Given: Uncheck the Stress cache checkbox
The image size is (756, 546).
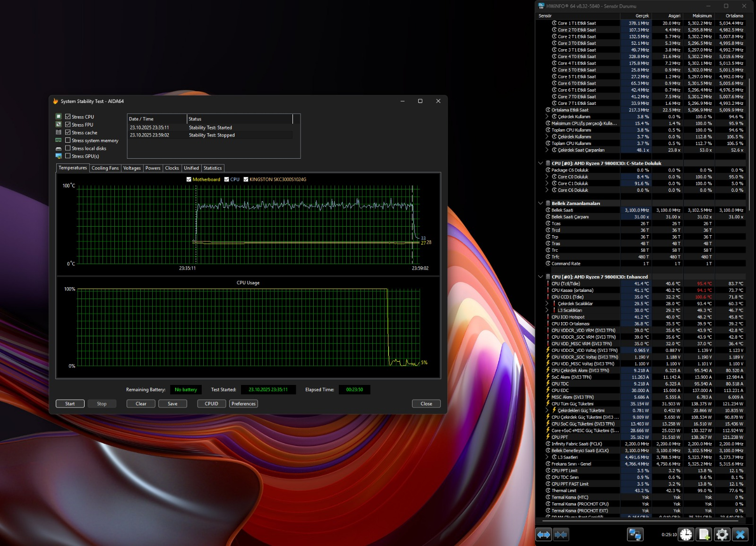Looking at the screenshot, I should pos(68,133).
